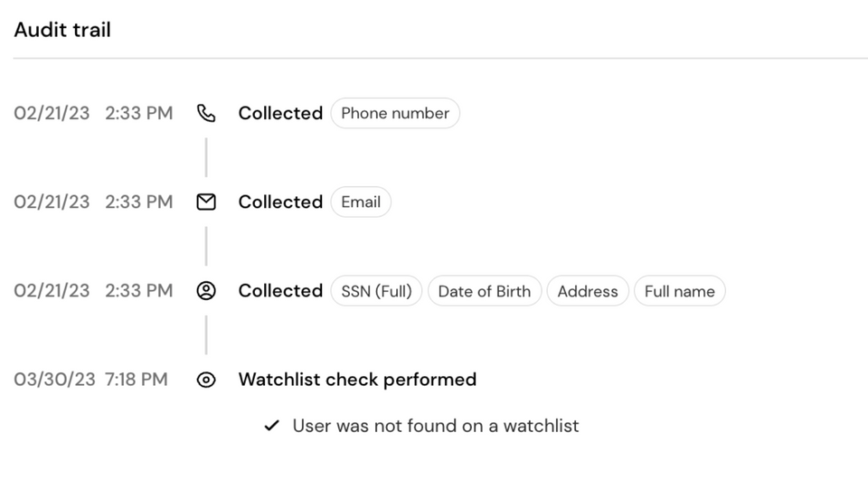Click the SSN (Full) tag

coord(376,291)
